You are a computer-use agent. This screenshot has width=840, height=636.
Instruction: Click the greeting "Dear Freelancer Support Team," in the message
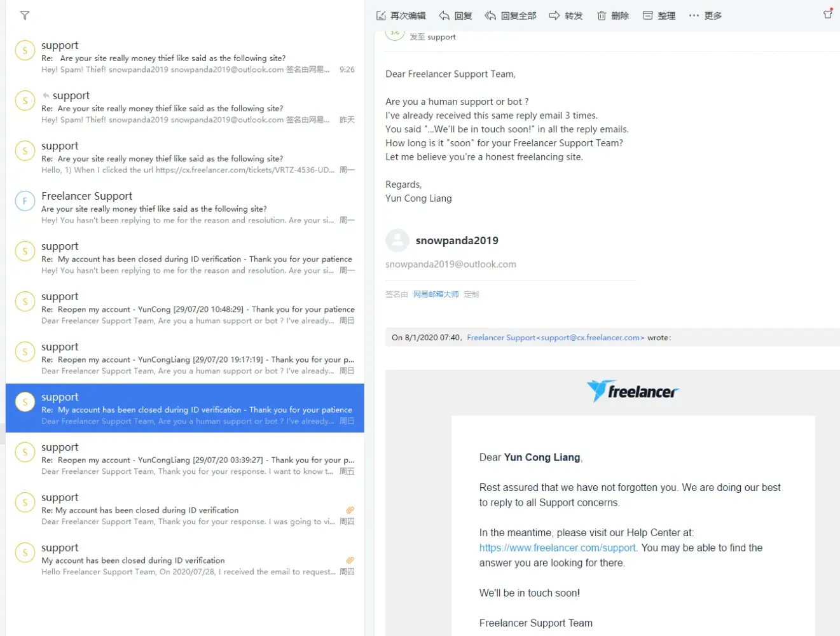(450, 74)
